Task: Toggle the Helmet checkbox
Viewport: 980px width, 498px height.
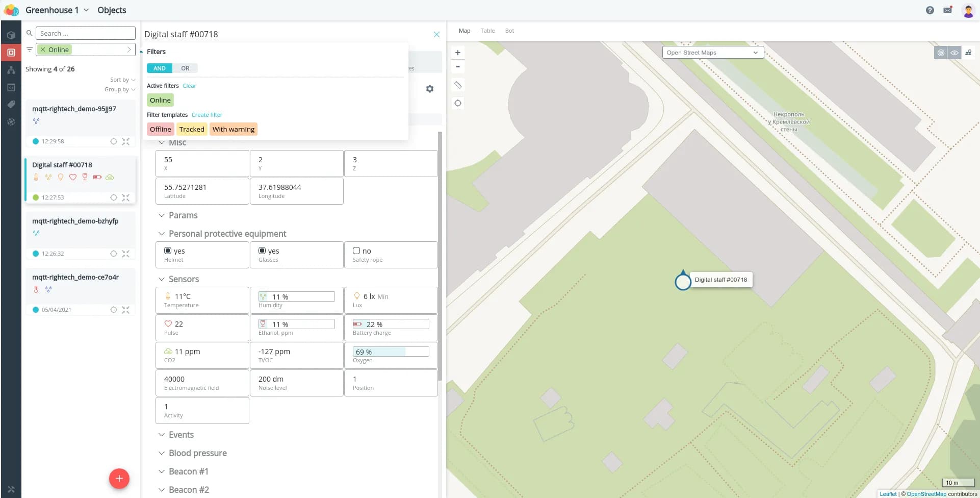Action: tap(168, 251)
